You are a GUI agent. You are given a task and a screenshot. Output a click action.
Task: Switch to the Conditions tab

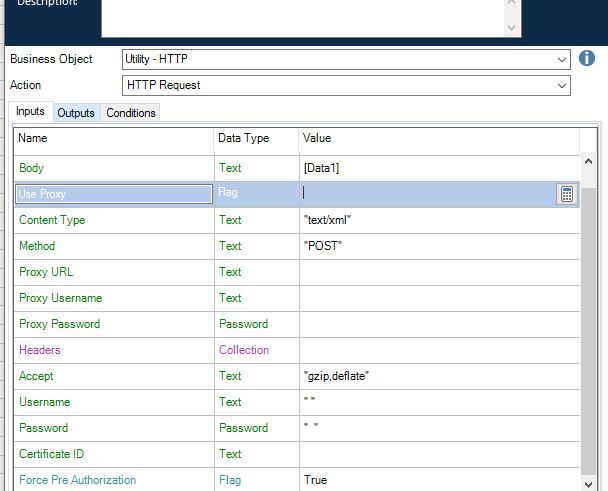[131, 113]
